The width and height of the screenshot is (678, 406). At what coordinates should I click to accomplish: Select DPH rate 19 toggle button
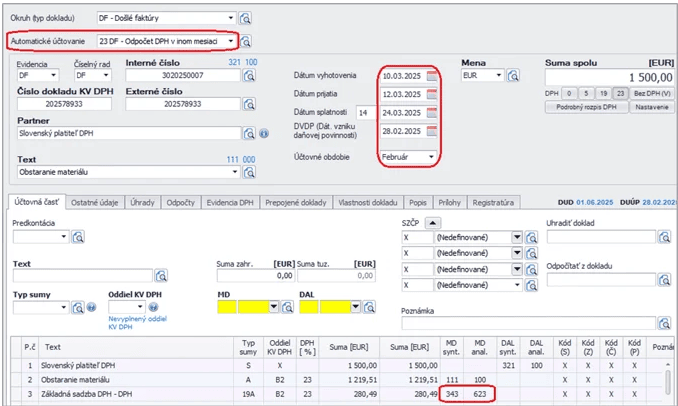[x=604, y=92]
